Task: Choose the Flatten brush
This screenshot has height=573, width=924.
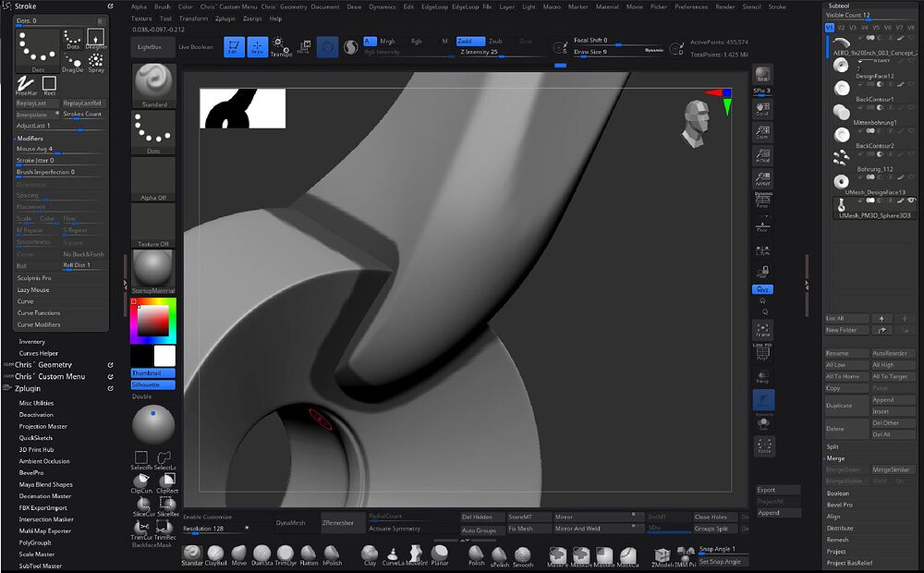Action: click(309, 555)
